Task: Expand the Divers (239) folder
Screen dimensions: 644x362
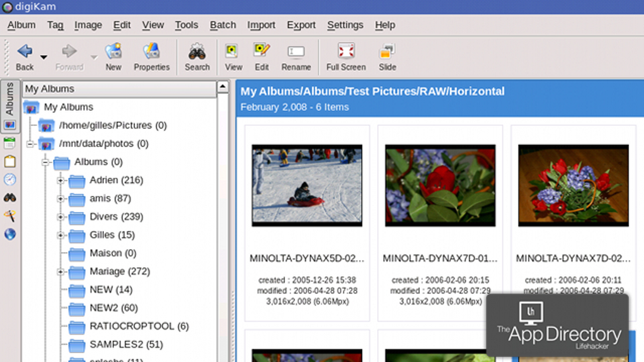Action: [x=60, y=217]
